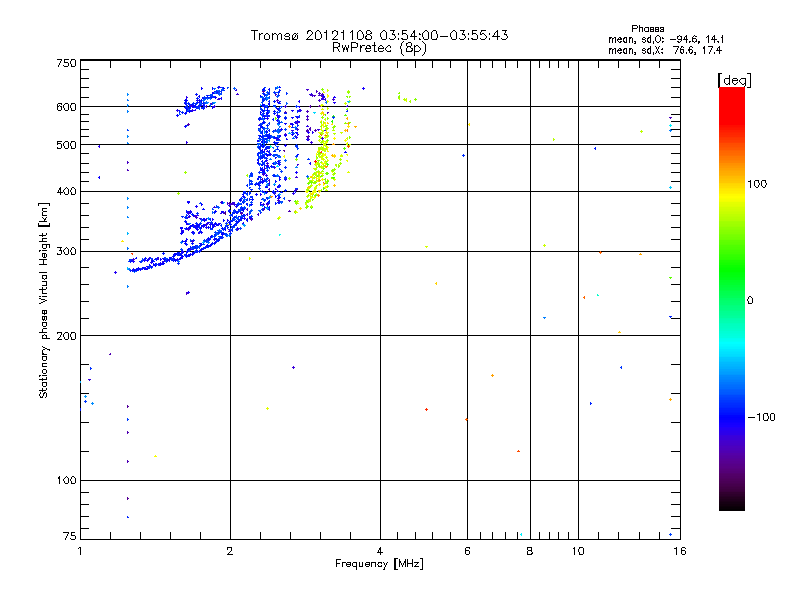Viewport: 800px width, 600px height.
Task: Click the x-axis tick label "10"
Action: coord(578,551)
